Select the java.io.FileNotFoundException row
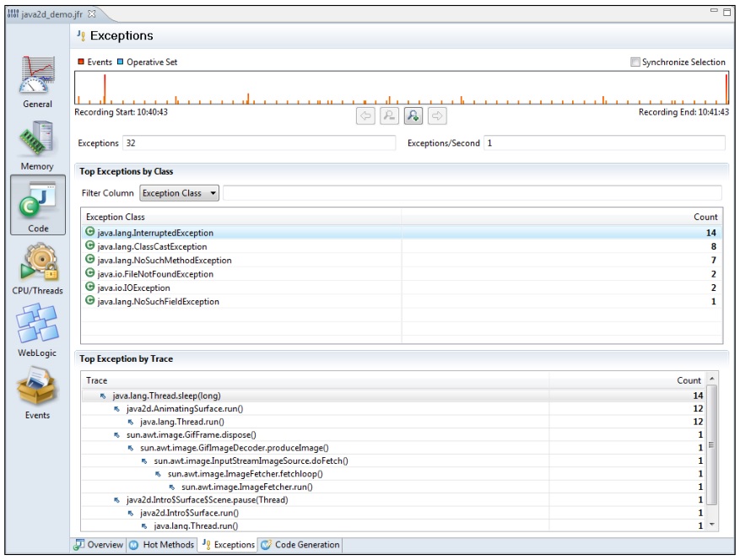Screen dimensions: 740x560 point(402,273)
